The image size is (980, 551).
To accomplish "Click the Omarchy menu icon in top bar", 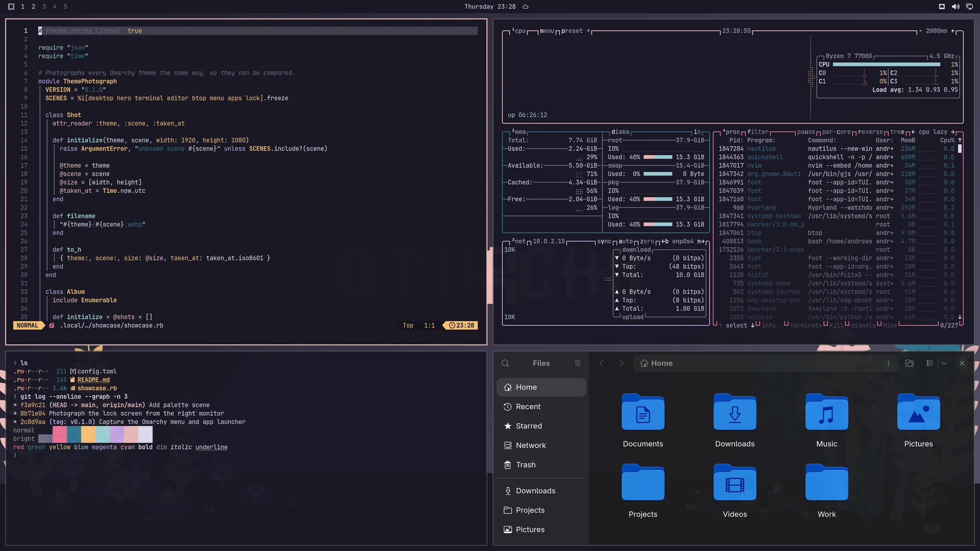I will 11,7.
